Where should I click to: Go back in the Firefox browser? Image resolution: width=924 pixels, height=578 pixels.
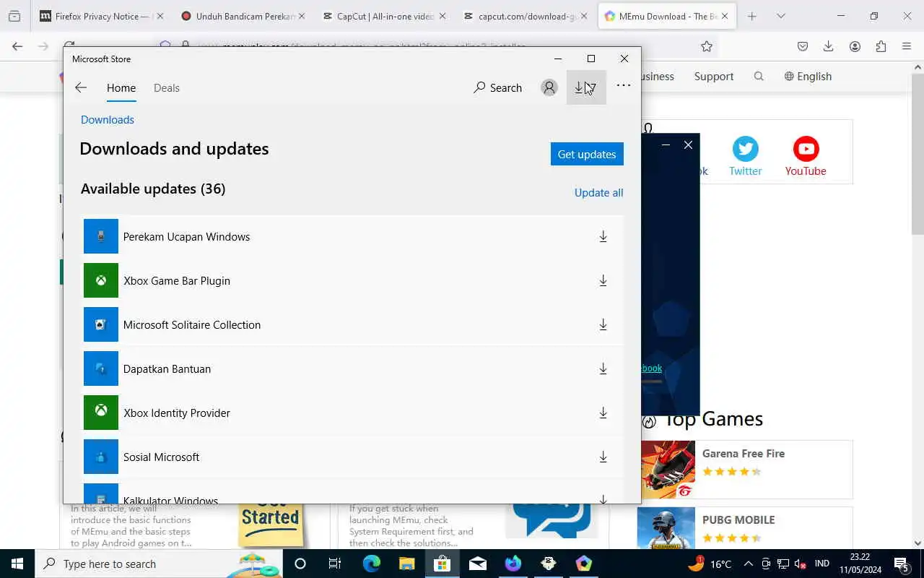17,46
